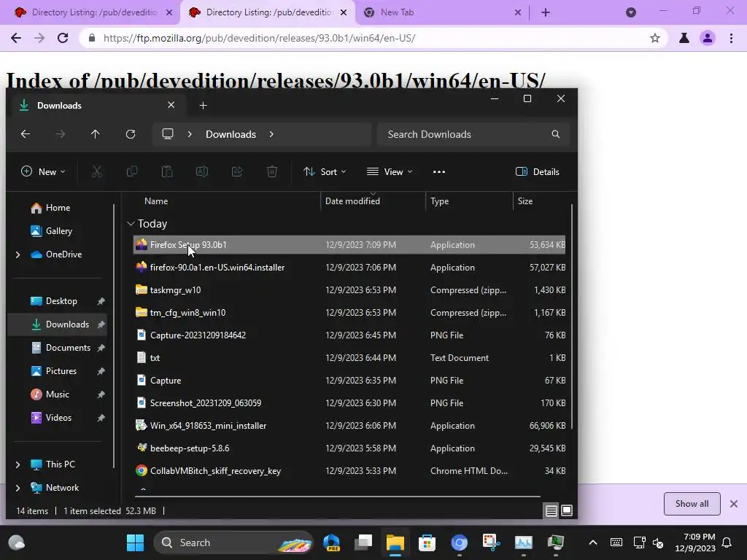This screenshot has width=747, height=560.
Task: Close the Downloads Explorer tab
Action: pos(171,105)
